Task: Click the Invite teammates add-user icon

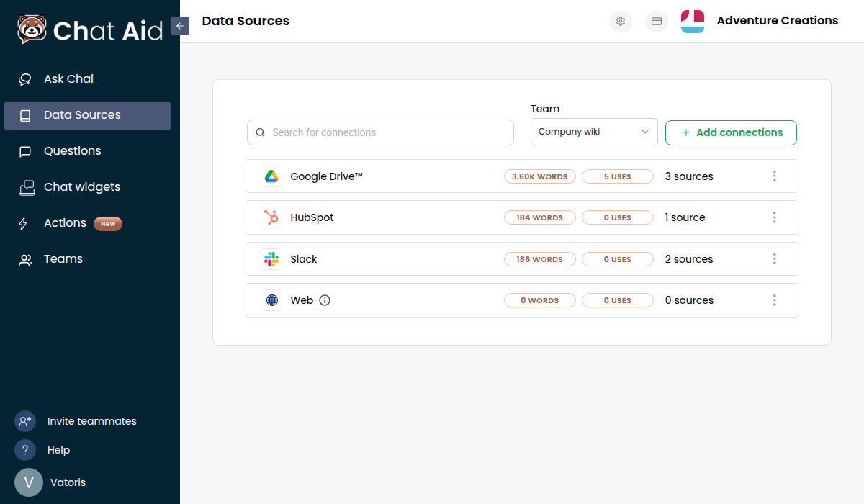Action: 25,421
